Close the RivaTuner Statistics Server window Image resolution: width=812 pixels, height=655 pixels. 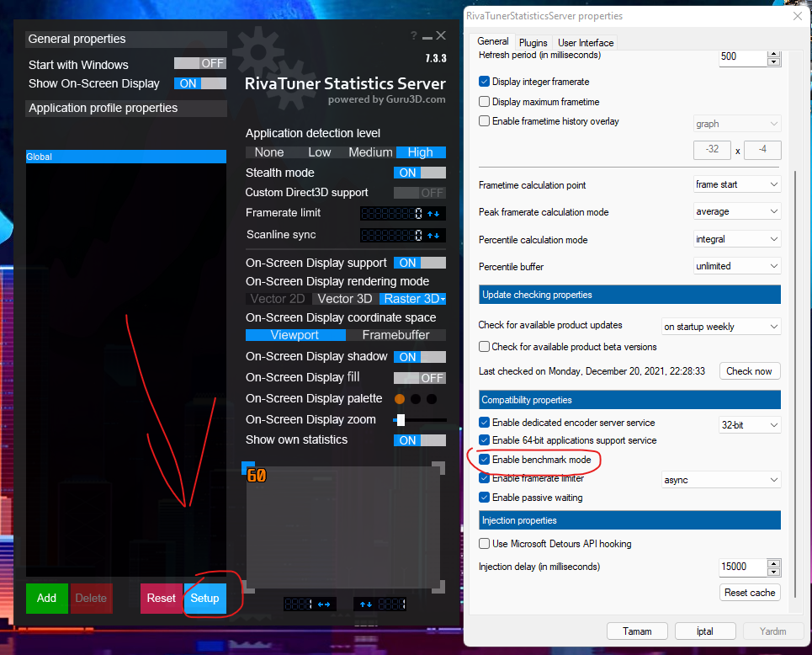tap(441, 35)
